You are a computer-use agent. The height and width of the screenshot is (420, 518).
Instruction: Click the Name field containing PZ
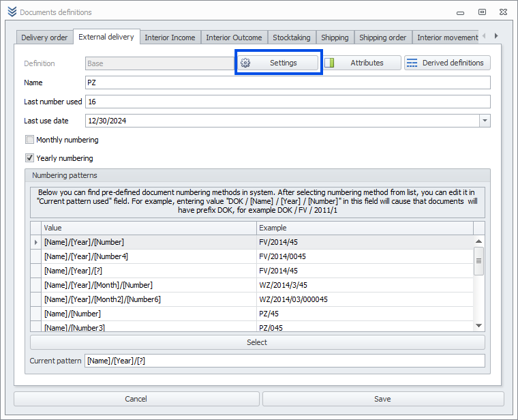point(288,82)
